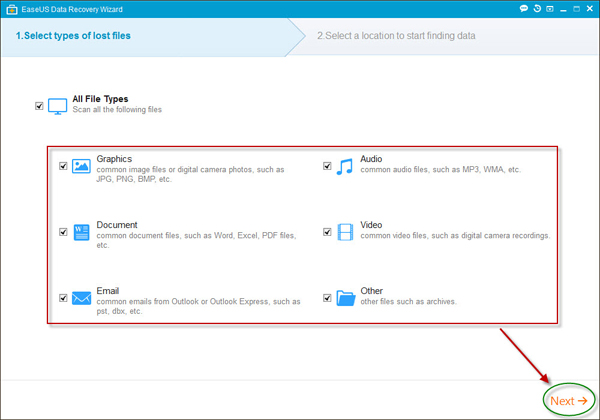Viewport: 600px width, 420px height.
Task: Click the Email envelope icon
Action: click(x=81, y=298)
